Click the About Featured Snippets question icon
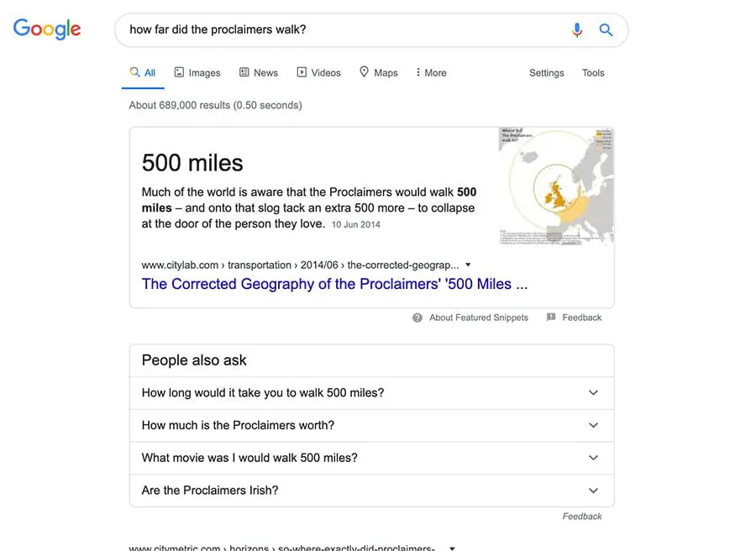This screenshot has height=551, width=756. coord(417,317)
